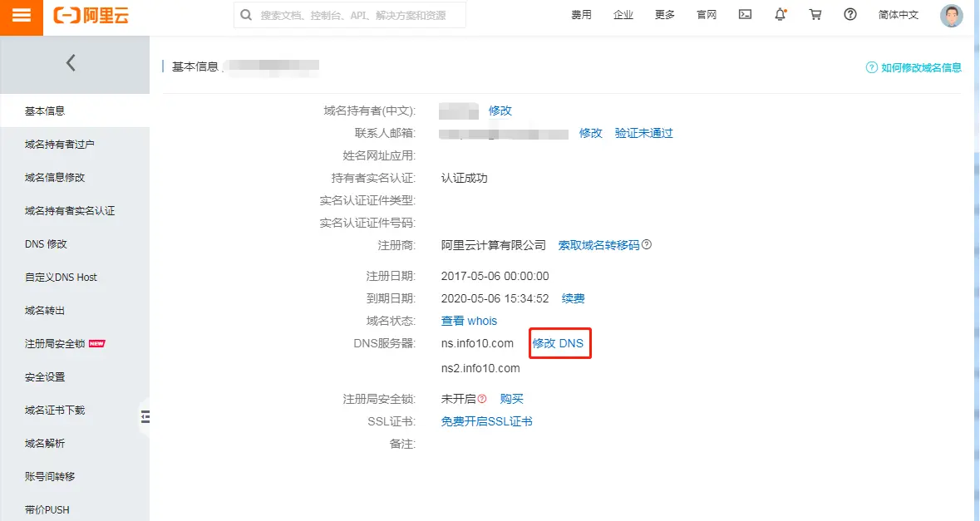Collapse the sidebar with back chevron
The width and height of the screenshot is (980, 521).
pos(71,62)
